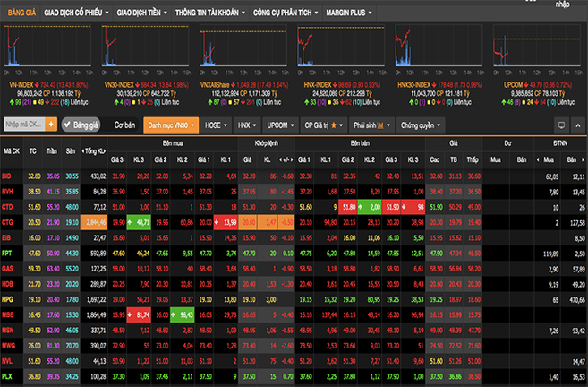The height and width of the screenshot is (387, 588).
Task: Toggle the Bảng giá checkbox
Action: [x=67, y=125]
